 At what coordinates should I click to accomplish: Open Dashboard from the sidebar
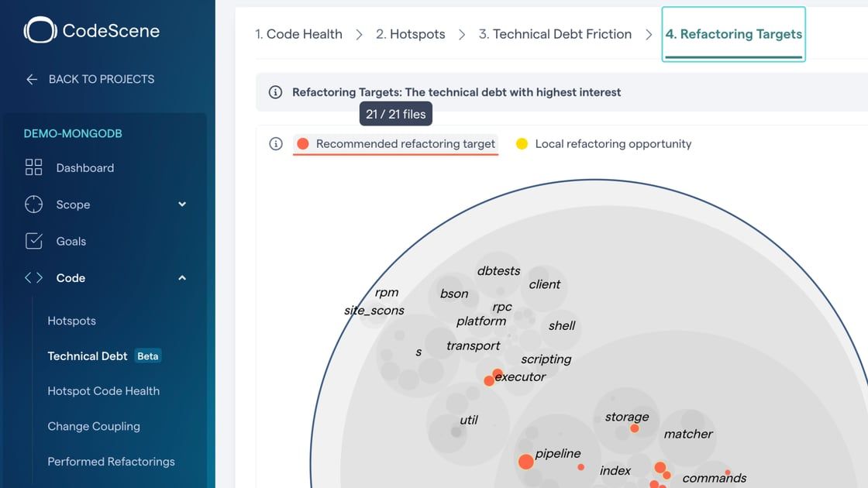coord(84,167)
